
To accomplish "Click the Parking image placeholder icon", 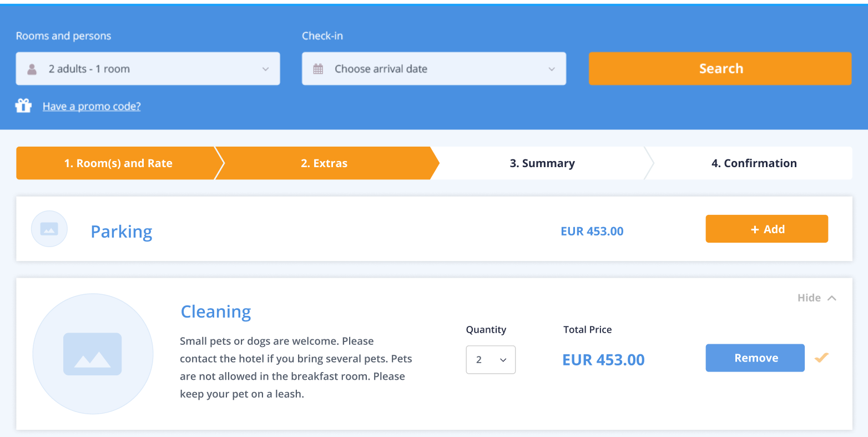I will coord(49,229).
